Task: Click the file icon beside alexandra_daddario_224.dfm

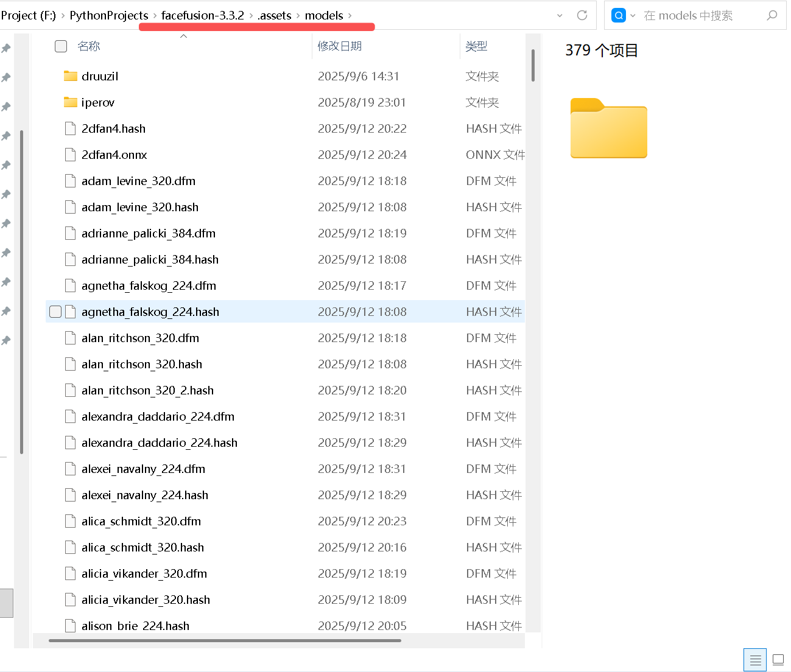Action: click(71, 416)
